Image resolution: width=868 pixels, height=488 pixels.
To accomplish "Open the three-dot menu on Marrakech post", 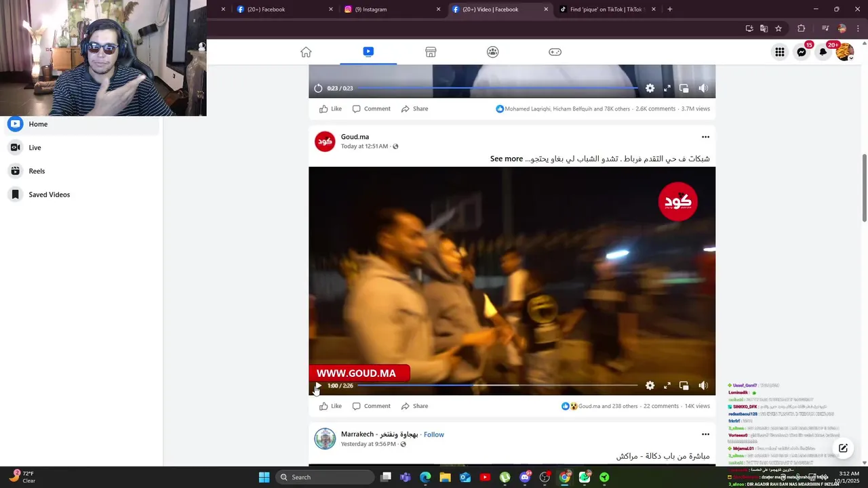I will [705, 434].
